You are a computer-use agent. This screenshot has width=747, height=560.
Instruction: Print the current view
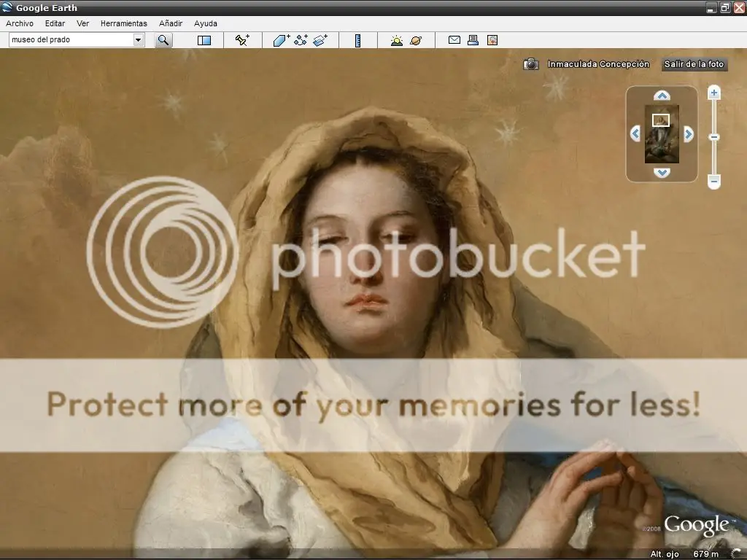coord(473,40)
